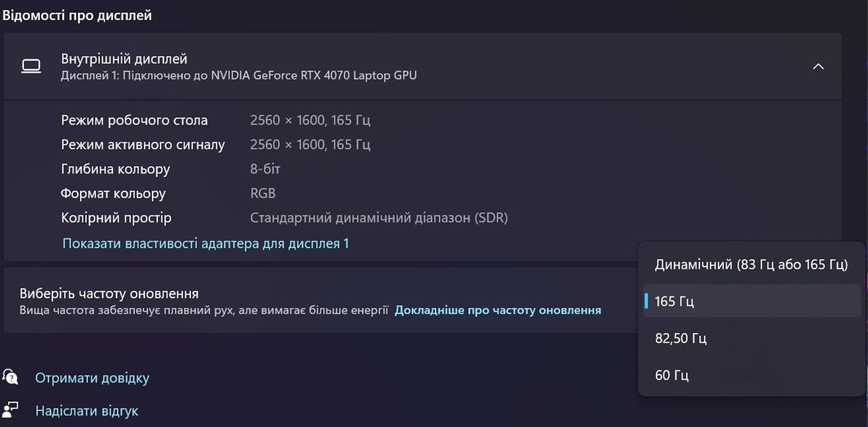Viewport: 868px width, 427px height.
Task: Click the Глибина кольору 8-біт value
Action: click(x=265, y=169)
